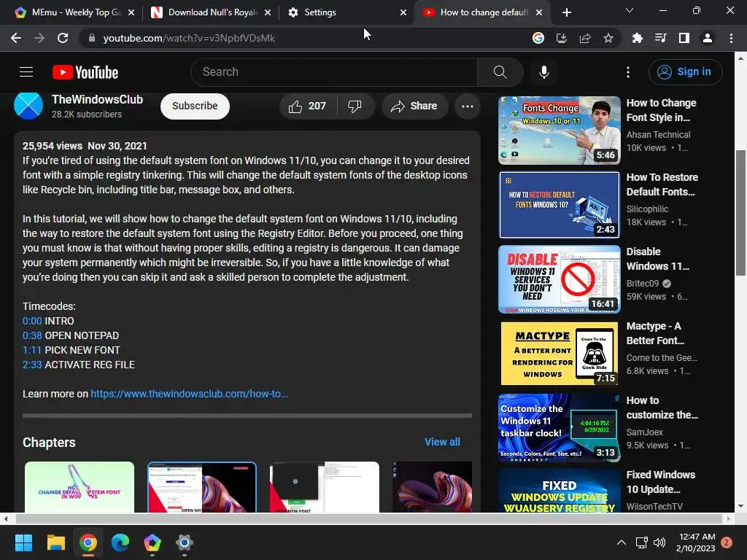Click View all chapters
Image resolution: width=747 pixels, height=560 pixels.
coord(442,442)
